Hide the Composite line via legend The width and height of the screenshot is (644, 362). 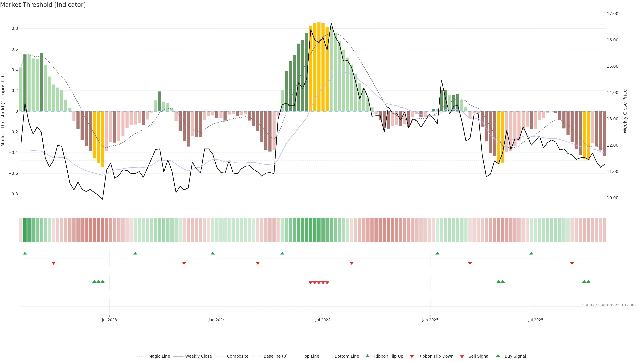237,356
